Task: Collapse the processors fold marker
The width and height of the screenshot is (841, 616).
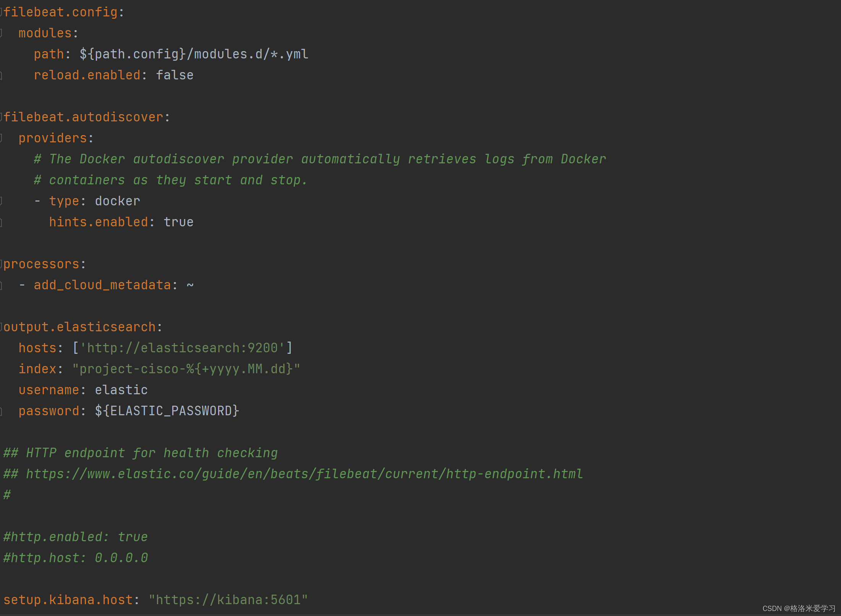Action: [1, 264]
